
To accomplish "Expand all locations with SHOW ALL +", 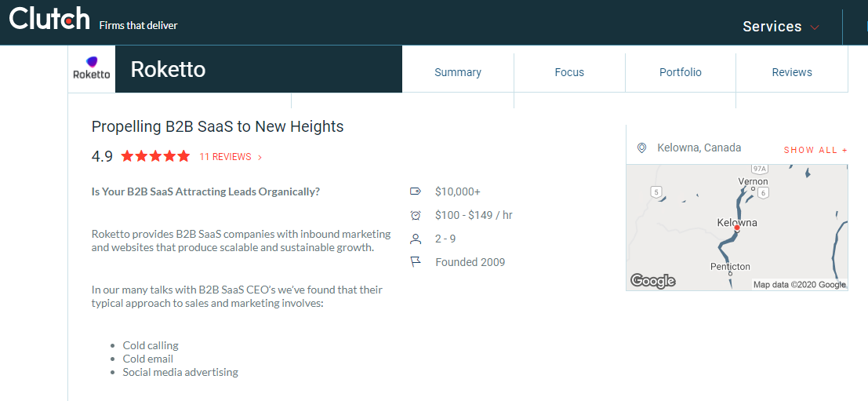I will point(815,150).
